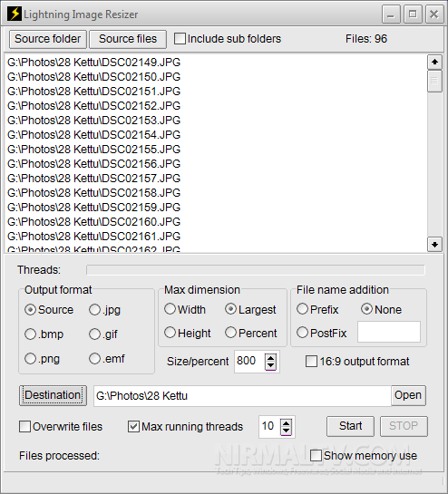
Task: Click the file name addition text field
Action: [389, 332]
